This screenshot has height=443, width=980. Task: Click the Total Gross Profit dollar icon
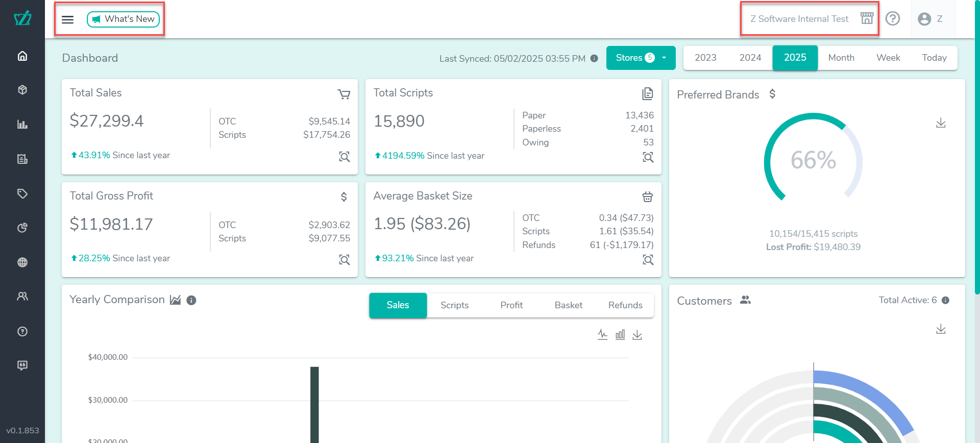[344, 196]
